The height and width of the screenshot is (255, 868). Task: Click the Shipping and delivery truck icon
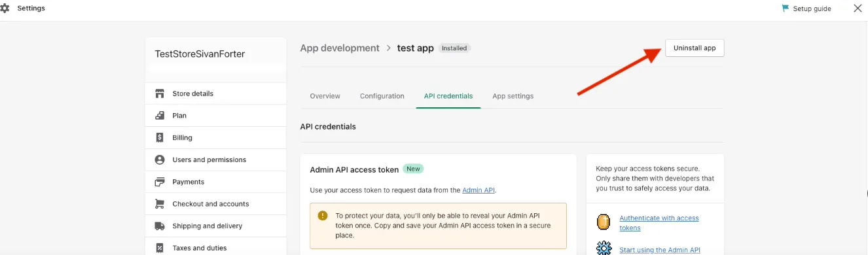tap(160, 226)
